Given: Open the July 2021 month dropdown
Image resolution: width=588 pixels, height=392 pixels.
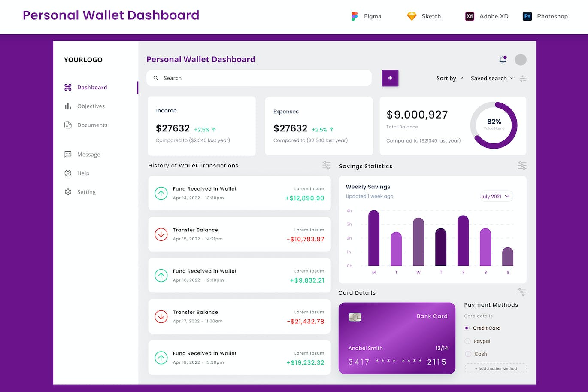Looking at the screenshot, I should coord(496,196).
